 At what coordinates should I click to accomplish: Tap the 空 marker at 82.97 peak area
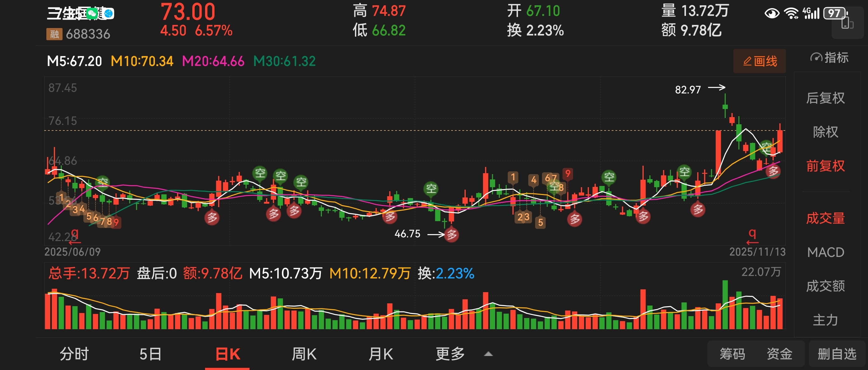click(x=767, y=146)
